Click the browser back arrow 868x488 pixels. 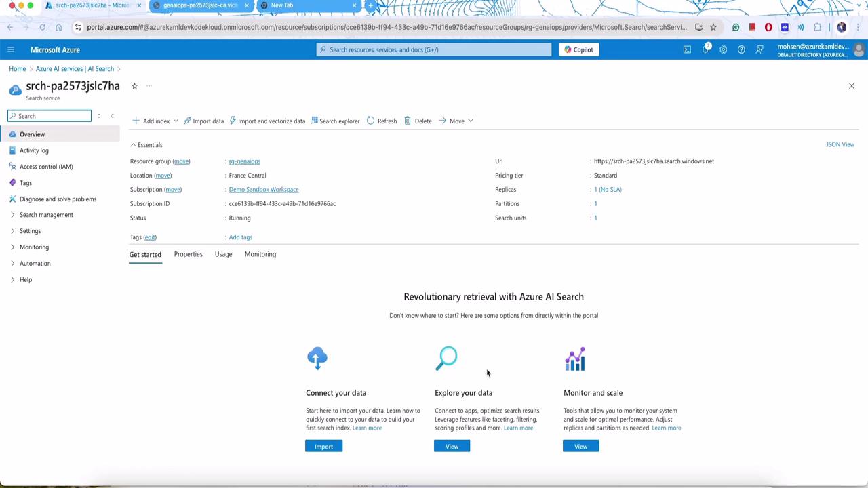(x=10, y=27)
